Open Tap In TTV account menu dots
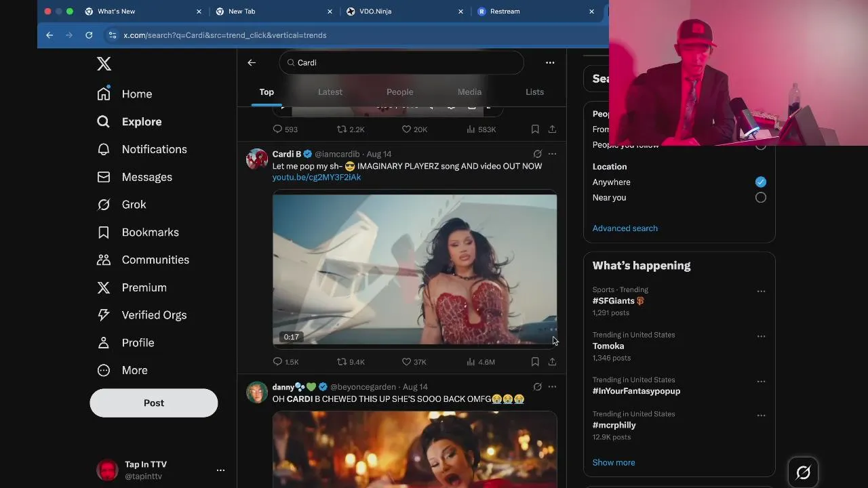868x488 pixels. [220, 470]
